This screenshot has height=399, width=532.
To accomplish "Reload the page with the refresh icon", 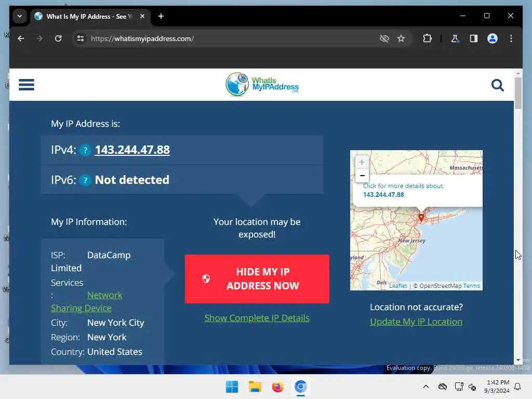I will [58, 38].
